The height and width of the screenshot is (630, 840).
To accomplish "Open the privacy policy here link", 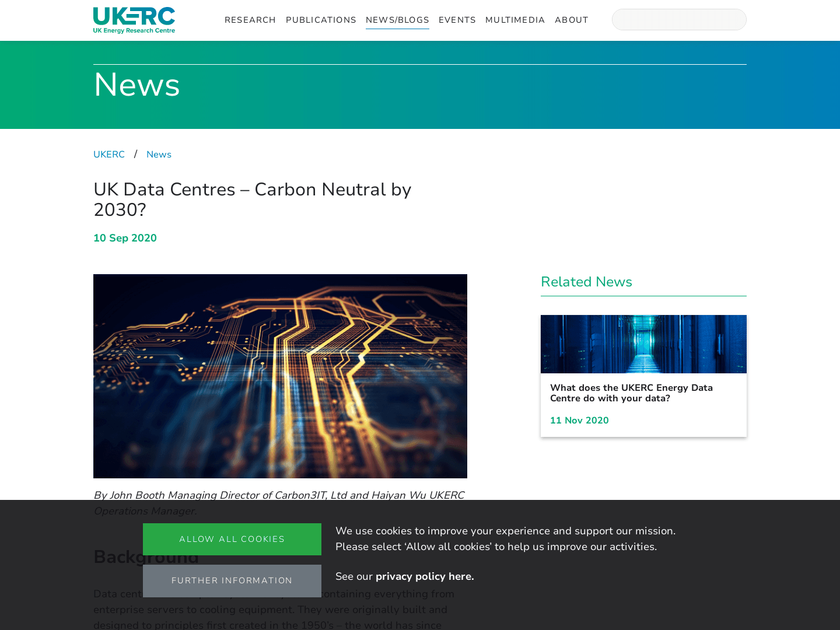I will [424, 576].
